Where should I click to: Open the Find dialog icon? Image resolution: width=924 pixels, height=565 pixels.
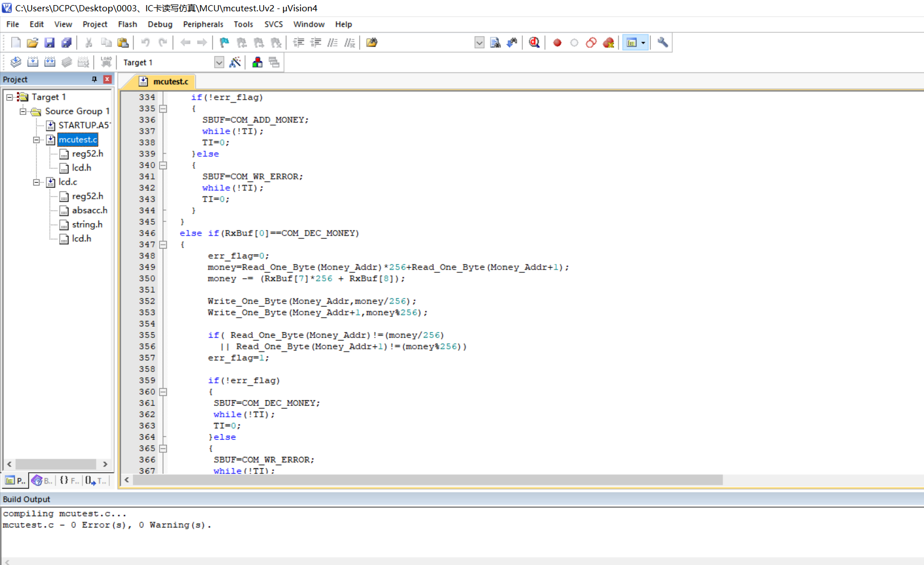(x=495, y=42)
